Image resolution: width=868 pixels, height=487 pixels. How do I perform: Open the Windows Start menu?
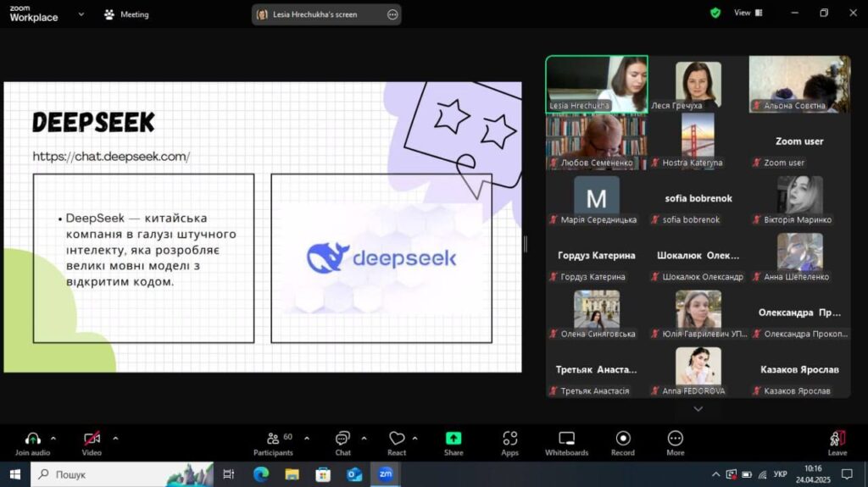tap(15, 474)
